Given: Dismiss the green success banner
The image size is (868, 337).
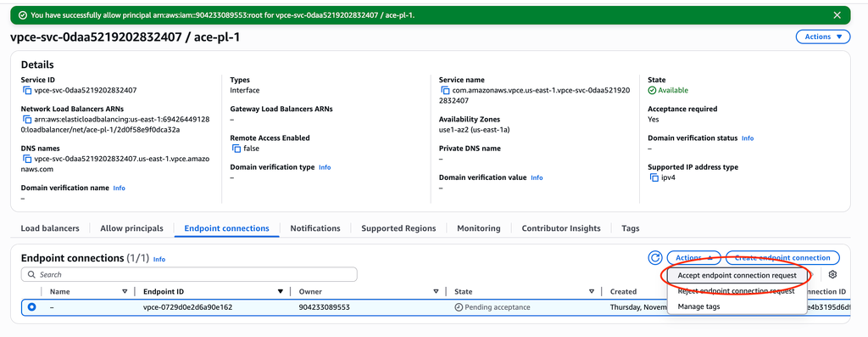Looking at the screenshot, I should 837,15.
